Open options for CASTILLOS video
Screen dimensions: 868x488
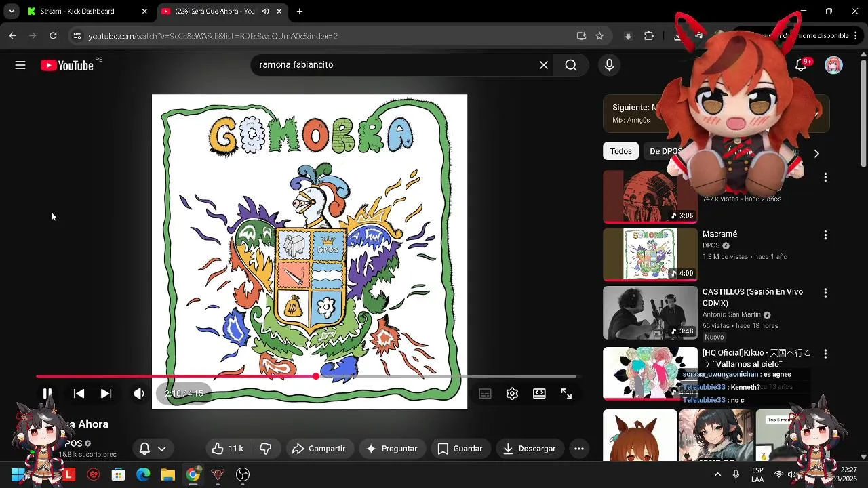(825, 293)
